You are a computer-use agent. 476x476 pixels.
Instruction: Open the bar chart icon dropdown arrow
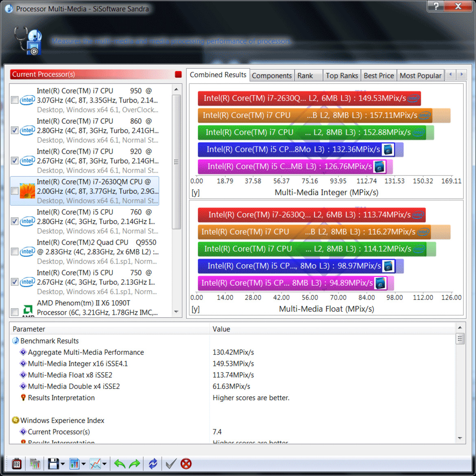pyautogui.click(x=83, y=464)
